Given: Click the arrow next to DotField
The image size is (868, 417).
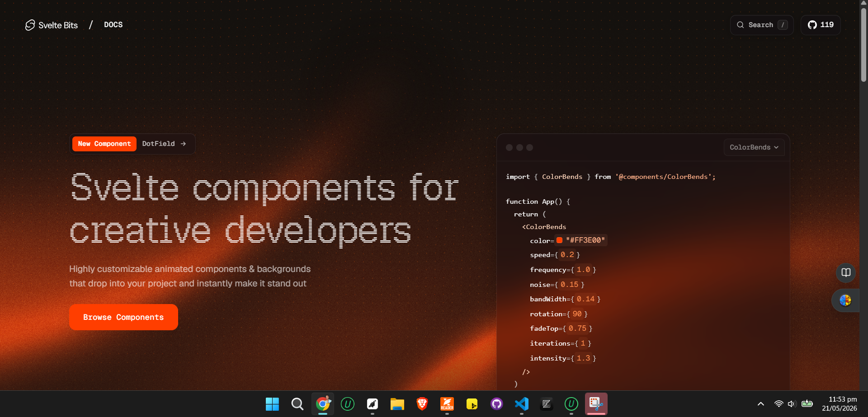Looking at the screenshot, I should [183, 144].
